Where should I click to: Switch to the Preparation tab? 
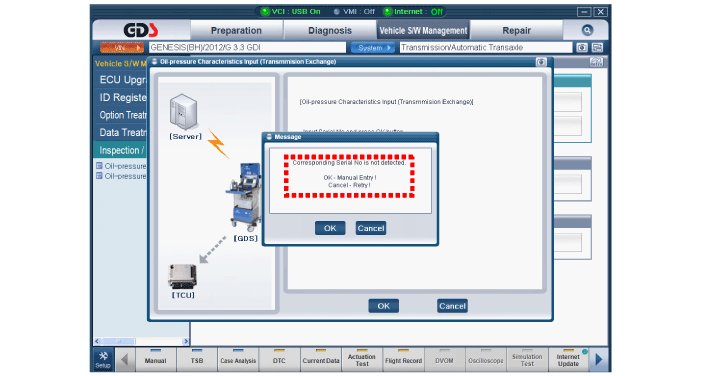coord(236,30)
